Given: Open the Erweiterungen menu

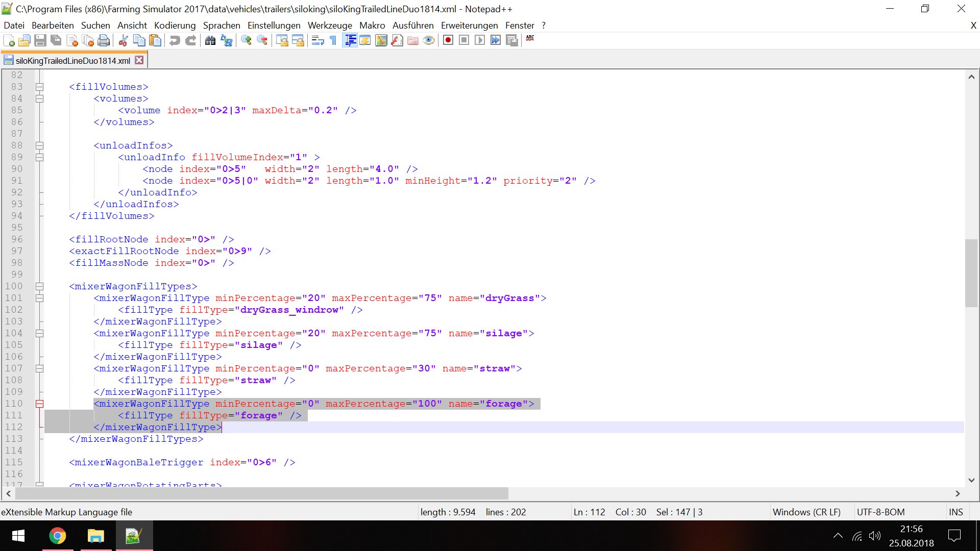Looking at the screenshot, I should [x=469, y=26].
